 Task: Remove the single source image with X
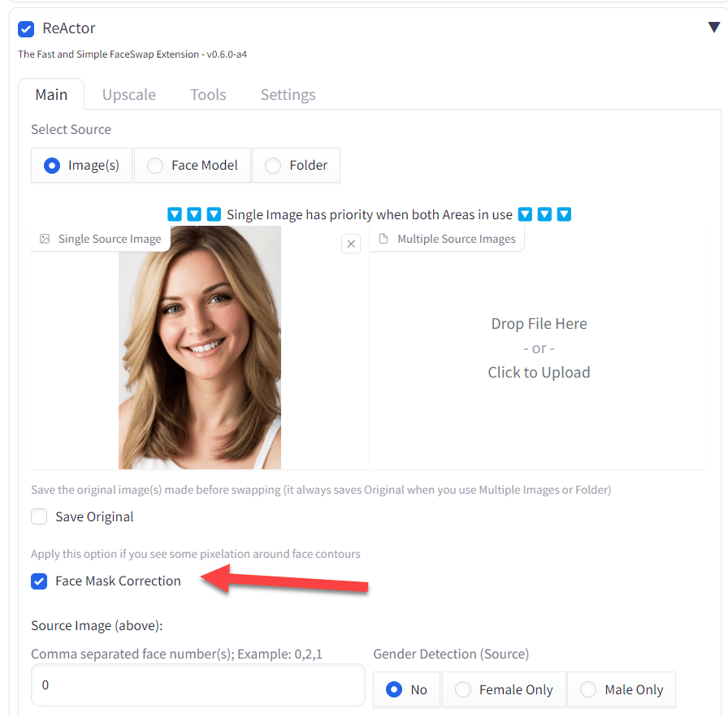tap(351, 244)
